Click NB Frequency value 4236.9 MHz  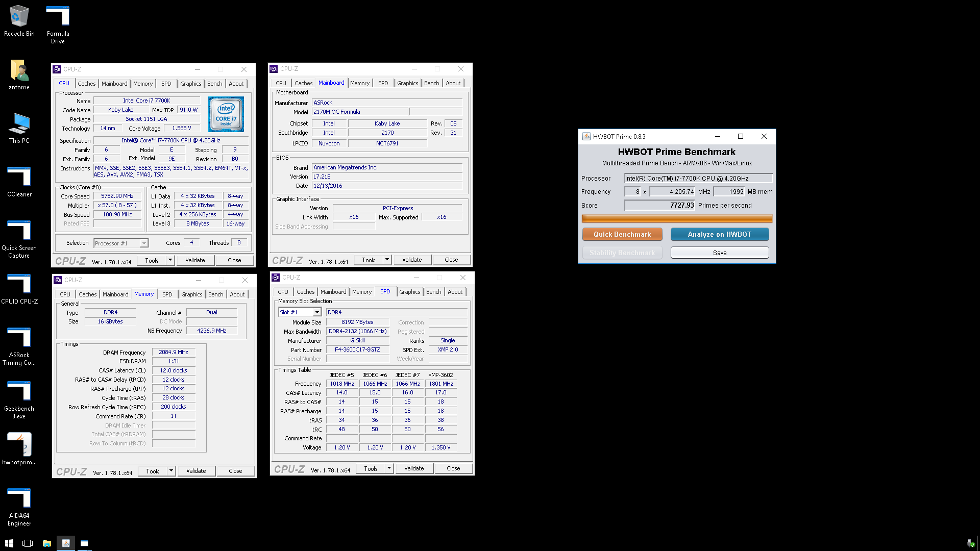click(x=212, y=331)
